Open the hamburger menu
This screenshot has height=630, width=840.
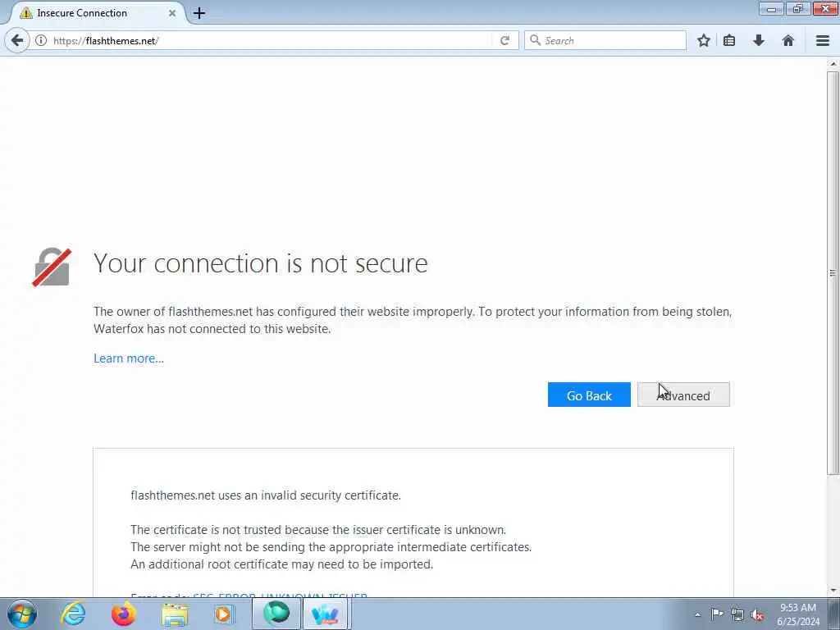click(x=823, y=40)
